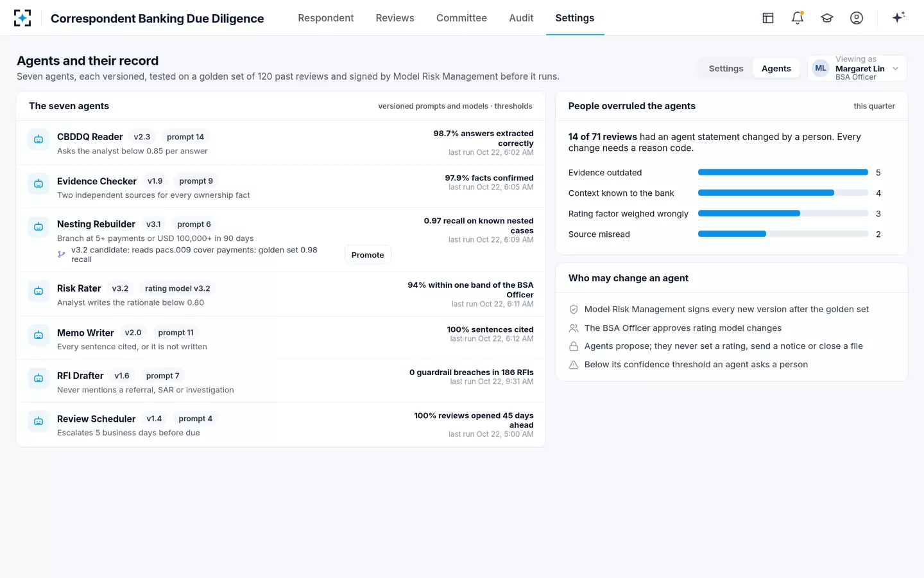This screenshot has height=578, width=924.
Task: Click the RFI Drafter agent icon
Action: 38,378
